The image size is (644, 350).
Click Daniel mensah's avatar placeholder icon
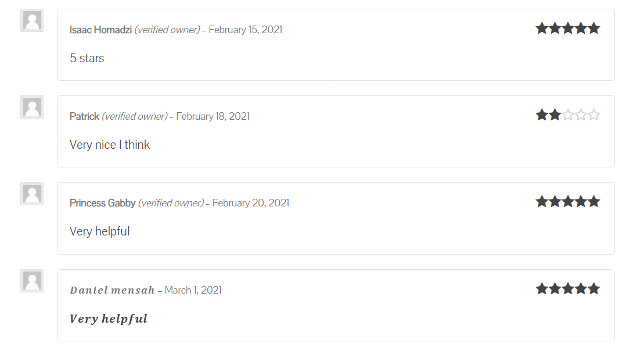32,281
